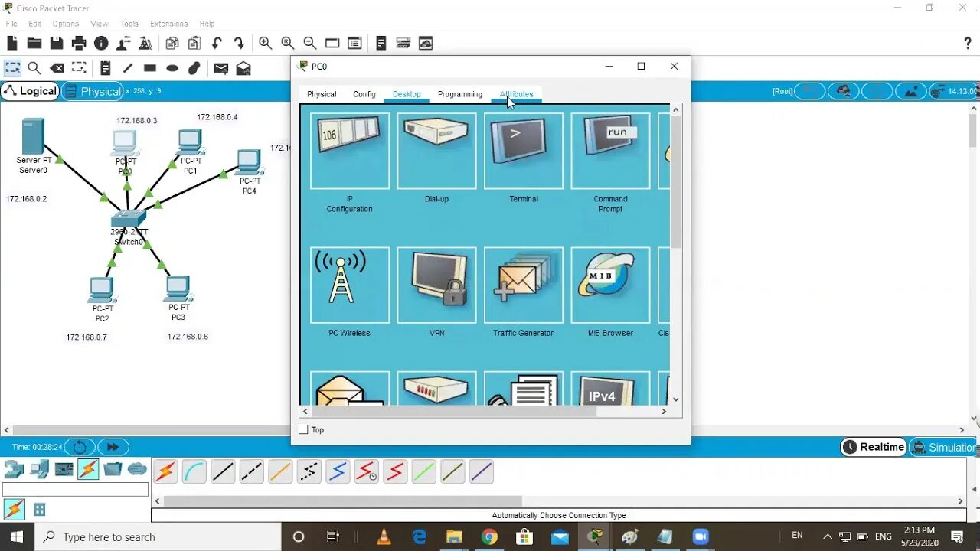Viewport: 980px width, 551px height.
Task: Click the 172.168.0.7 label
Action: (87, 337)
